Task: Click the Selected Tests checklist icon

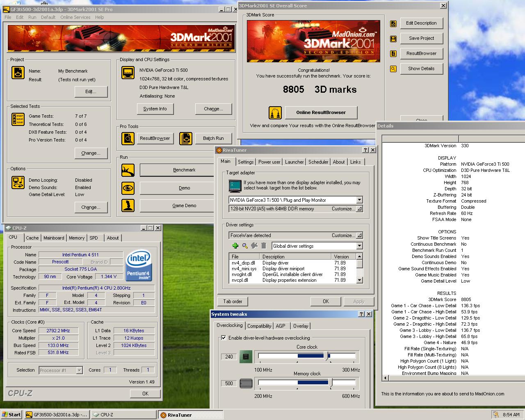Action: (x=18, y=119)
